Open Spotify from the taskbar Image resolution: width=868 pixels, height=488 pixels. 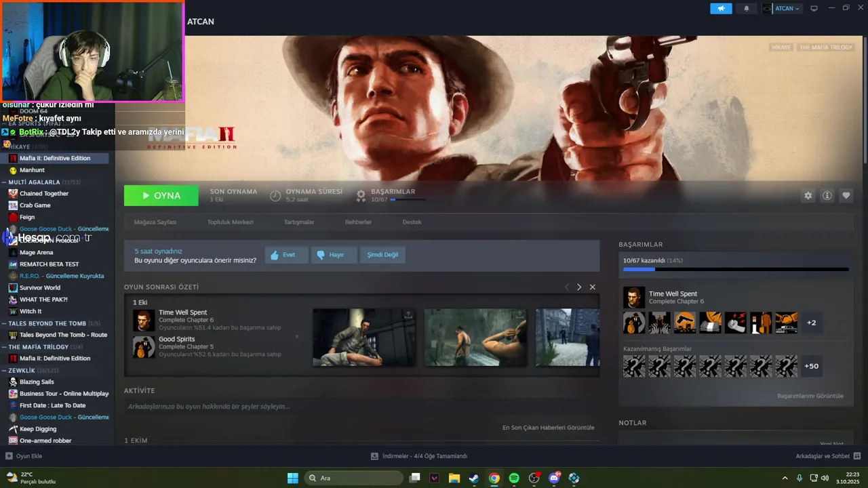pos(514,478)
